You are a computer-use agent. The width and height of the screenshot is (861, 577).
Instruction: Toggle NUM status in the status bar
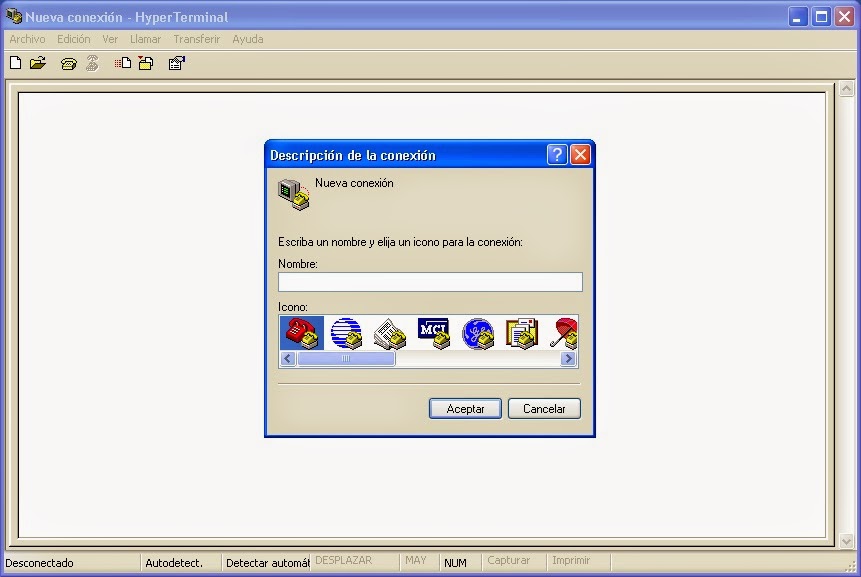[456, 561]
